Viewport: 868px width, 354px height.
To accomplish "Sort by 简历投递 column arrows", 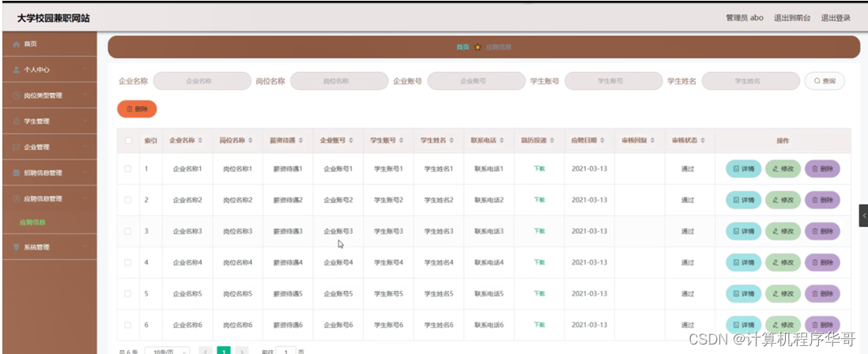I will click(552, 141).
